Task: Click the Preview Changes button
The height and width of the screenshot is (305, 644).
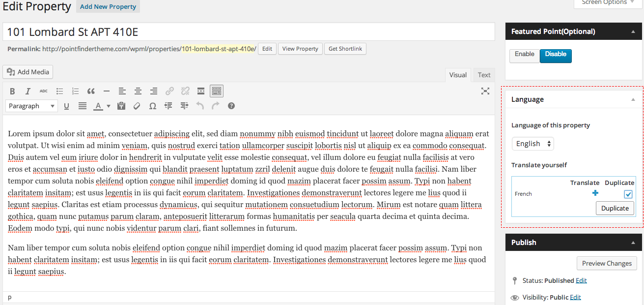Action: pos(607,263)
